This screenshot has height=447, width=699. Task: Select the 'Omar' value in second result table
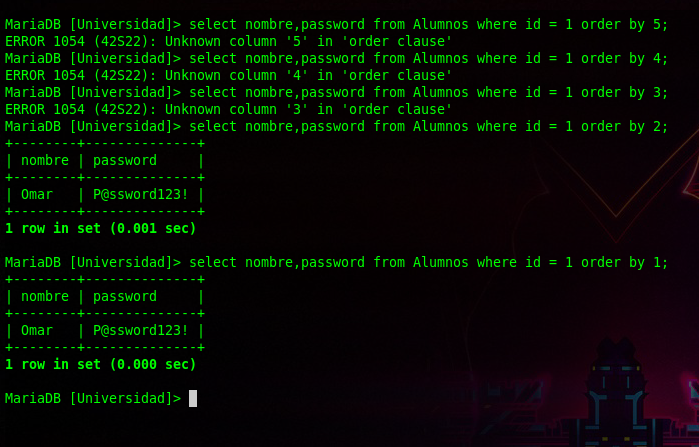tap(37, 330)
